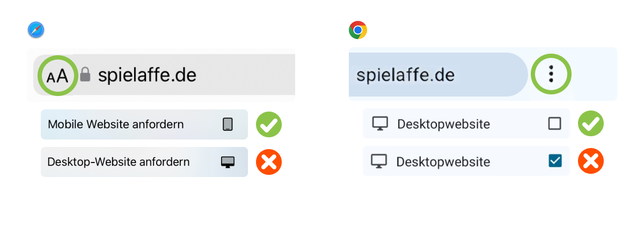Click the monitor icon in checked Desktopwebsite row
Screen dimensions: 644x236
tap(379, 161)
